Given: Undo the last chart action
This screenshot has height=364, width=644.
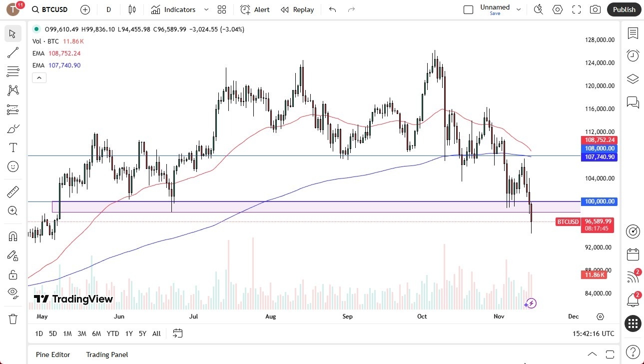Looking at the screenshot, I should point(332,9).
